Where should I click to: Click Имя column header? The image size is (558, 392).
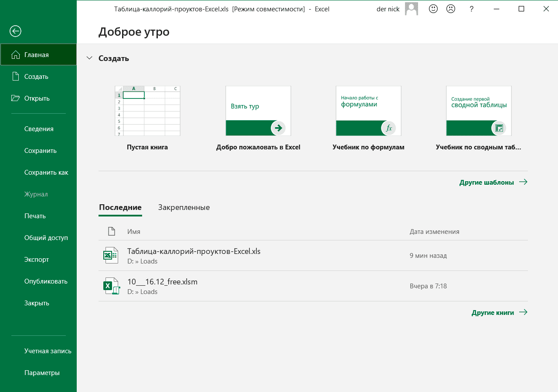[134, 231]
